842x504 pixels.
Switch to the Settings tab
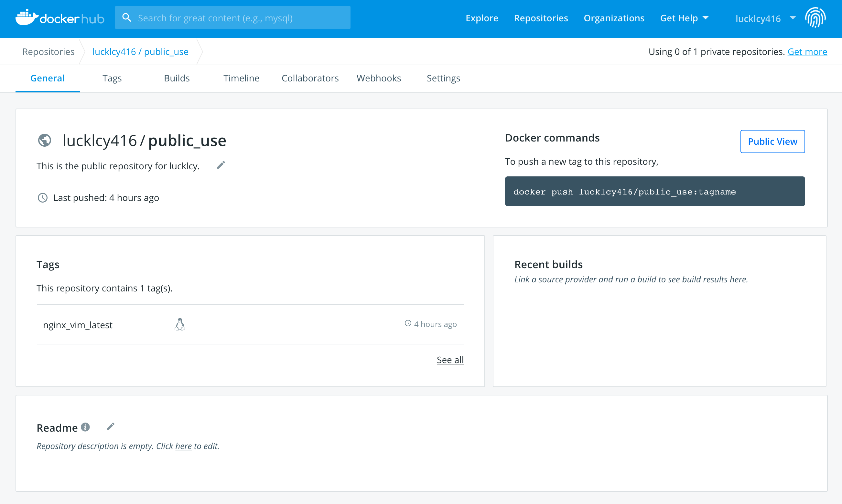pyautogui.click(x=443, y=78)
